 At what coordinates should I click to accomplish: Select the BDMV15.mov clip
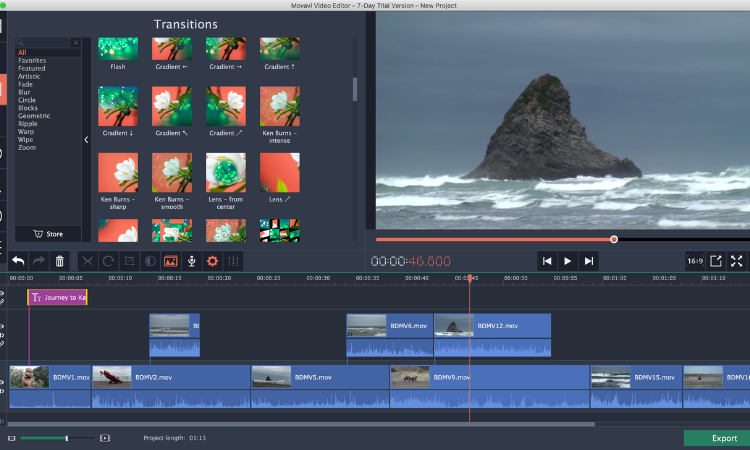(x=636, y=386)
